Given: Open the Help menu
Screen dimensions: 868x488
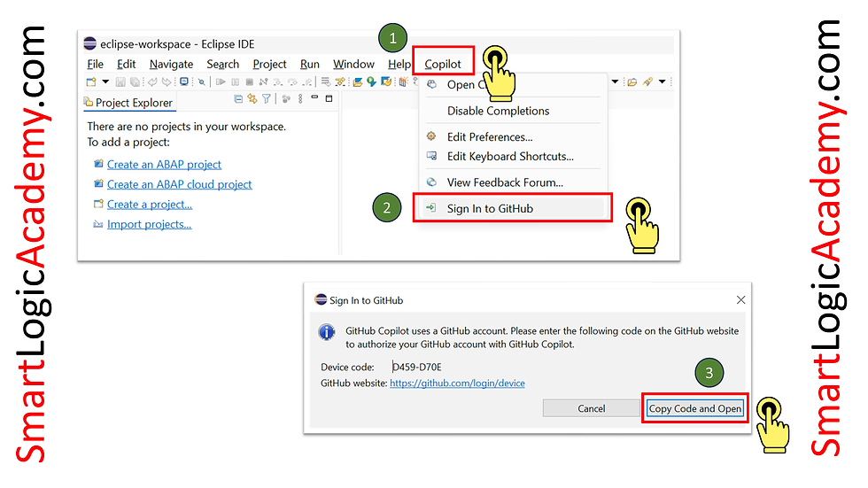Looking at the screenshot, I should tap(399, 64).
